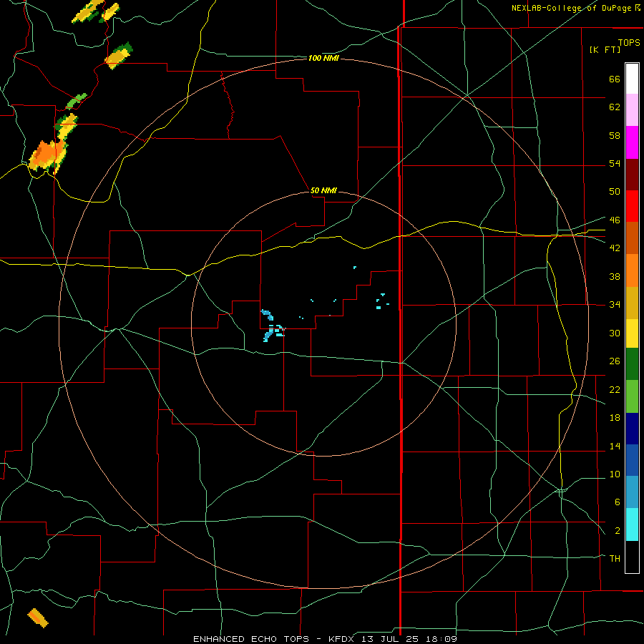This screenshot has width=644, height=644.
Task: Click the "13 JUL 25" date text
Action: click(390, 639)
